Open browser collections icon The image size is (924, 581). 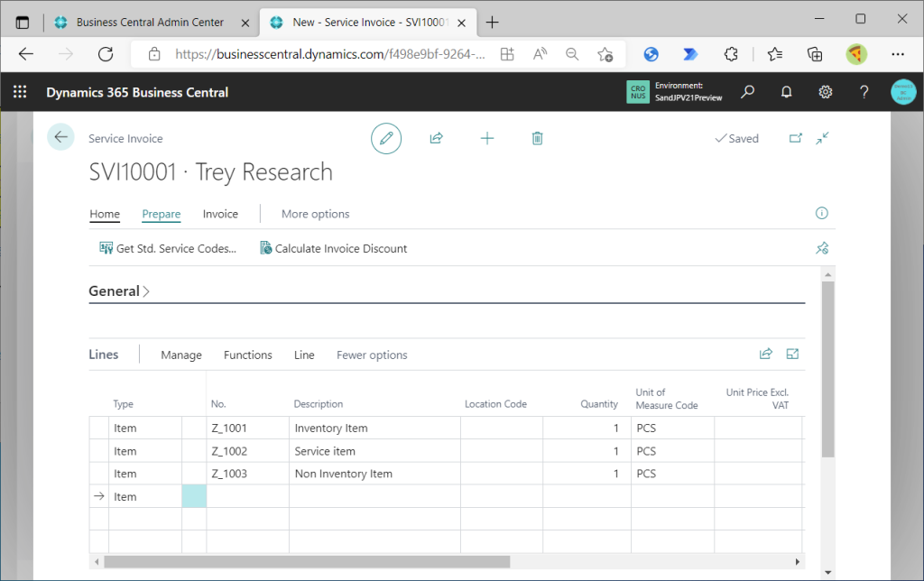815,54
